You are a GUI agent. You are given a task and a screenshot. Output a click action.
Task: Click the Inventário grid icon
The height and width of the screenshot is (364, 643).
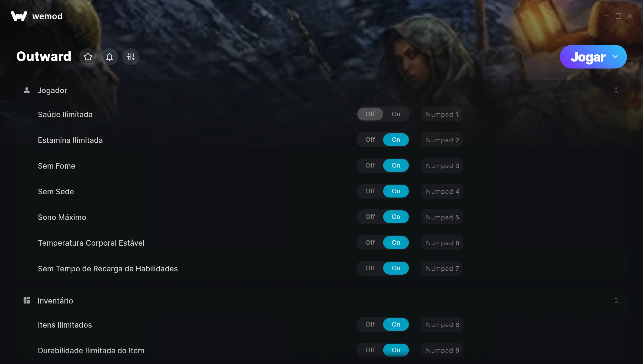click(27, 300)
